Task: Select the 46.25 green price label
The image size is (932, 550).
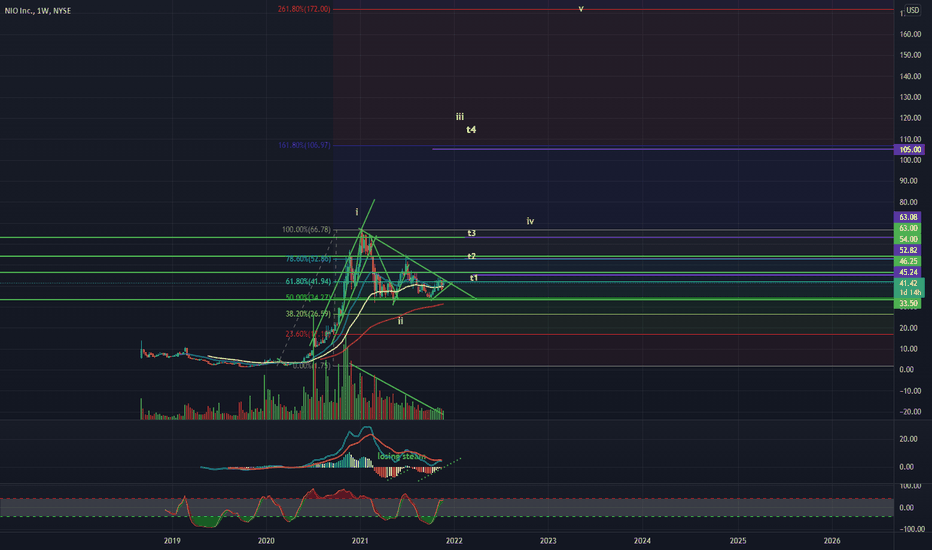Action: (908, 261)
